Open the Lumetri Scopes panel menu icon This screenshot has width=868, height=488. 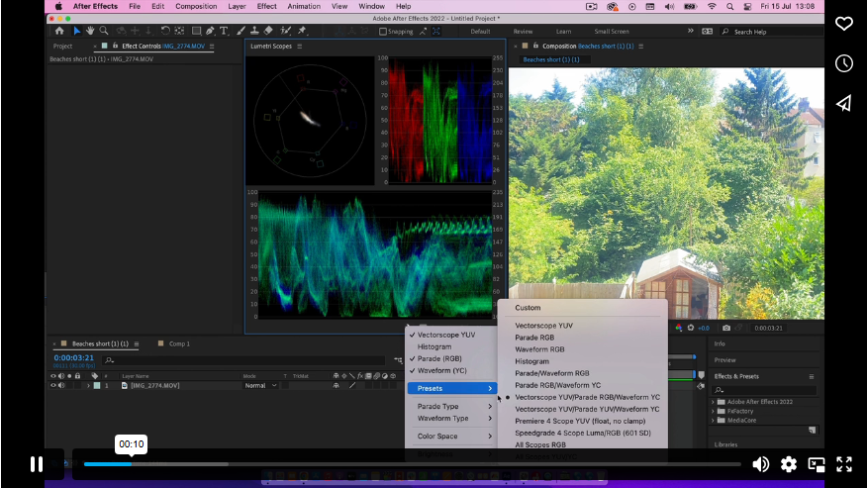(300, 46)
